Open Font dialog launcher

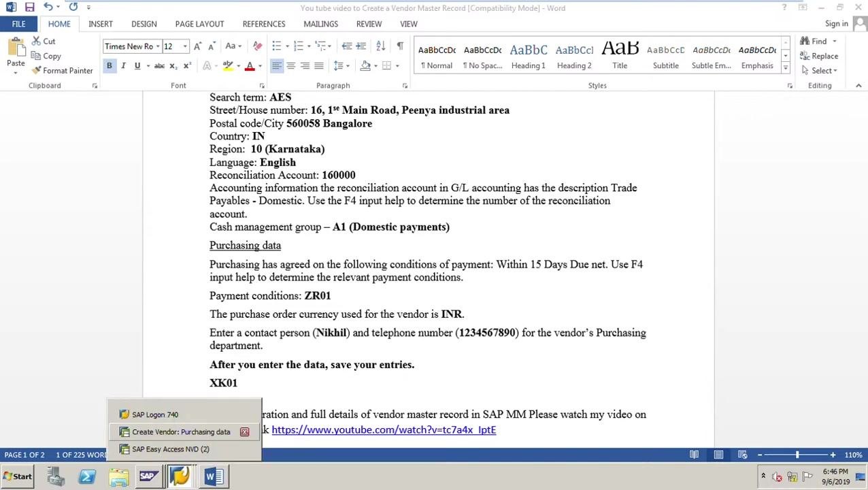coord(262,86)
